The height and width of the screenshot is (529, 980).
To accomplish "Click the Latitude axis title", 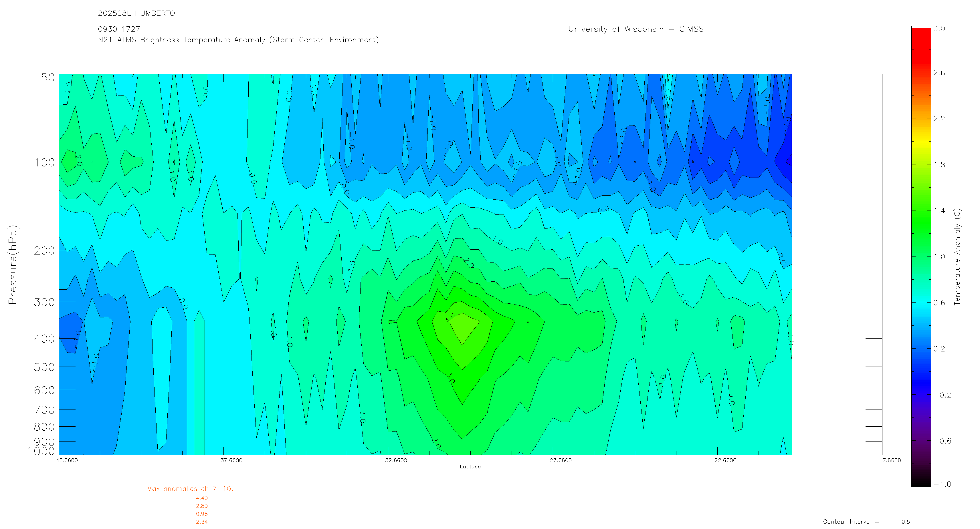I will pos(470,467).
